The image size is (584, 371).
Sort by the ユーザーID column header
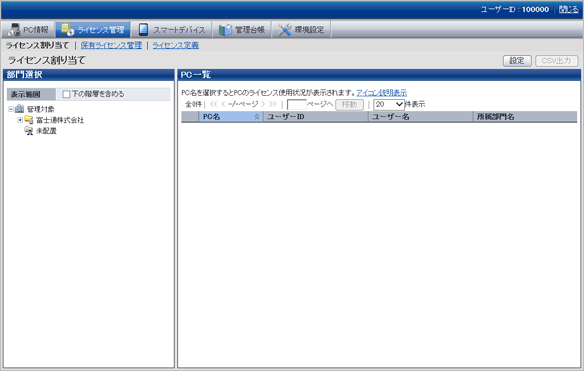tap(316, 117)
